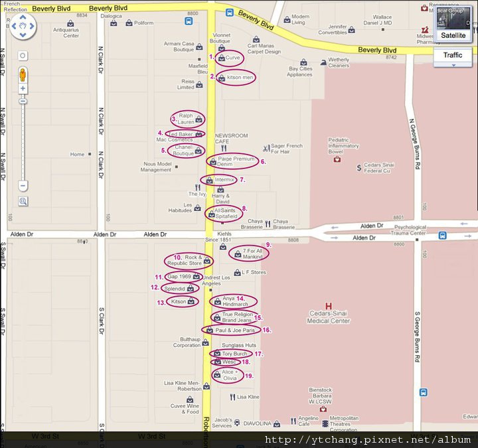Click the Cedars Sinai Federal Cu dollar icon
The image size is (478, 448).
point(359,168)
